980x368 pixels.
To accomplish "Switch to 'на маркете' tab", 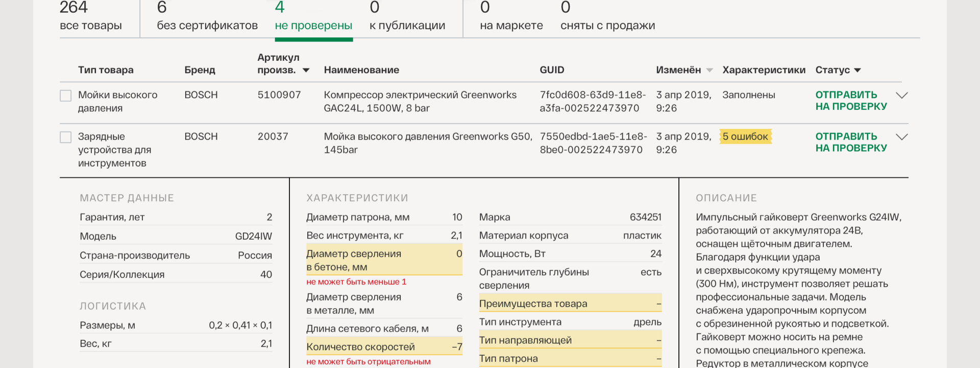I will [511, 17].
